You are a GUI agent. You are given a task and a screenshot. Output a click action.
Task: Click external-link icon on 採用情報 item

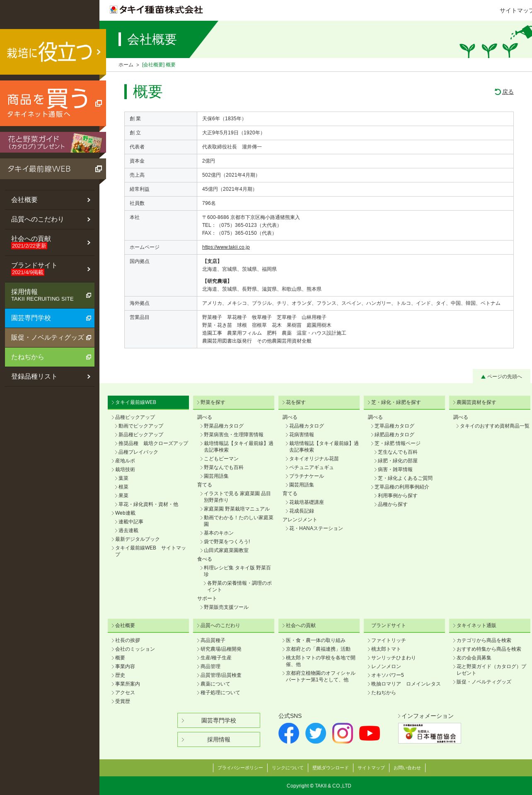88,295
